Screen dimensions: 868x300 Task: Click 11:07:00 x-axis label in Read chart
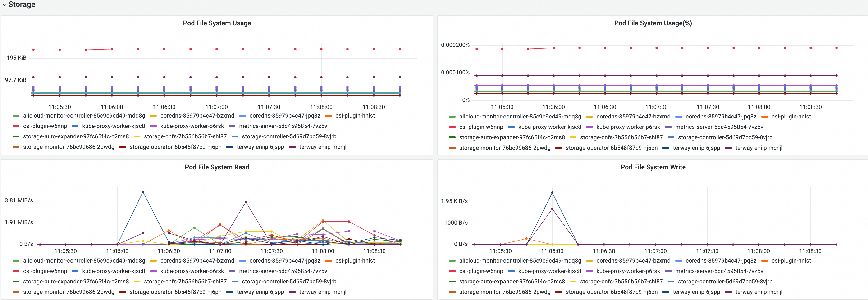point(220,251)
